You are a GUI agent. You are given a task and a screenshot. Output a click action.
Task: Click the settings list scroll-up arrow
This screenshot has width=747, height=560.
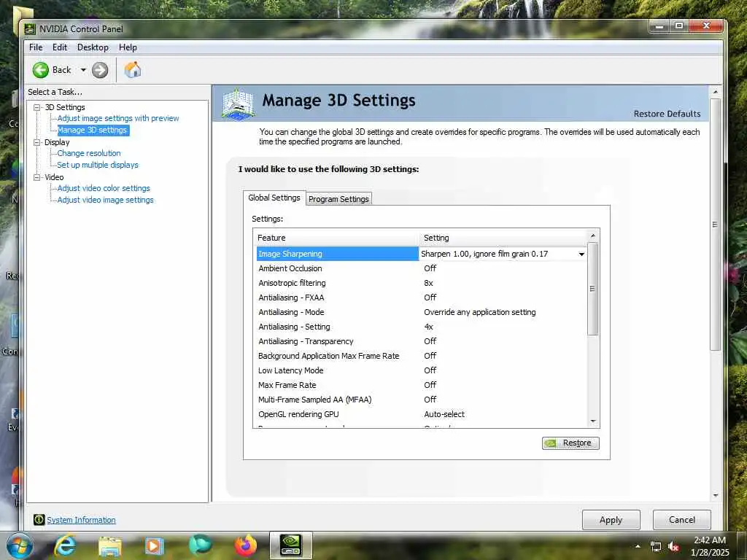[593, 236]
